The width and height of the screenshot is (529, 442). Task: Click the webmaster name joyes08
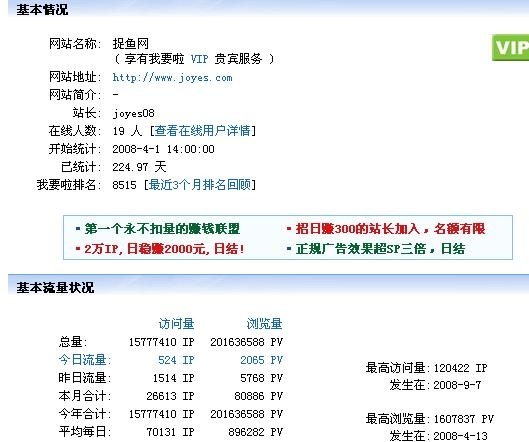[133, 113]
